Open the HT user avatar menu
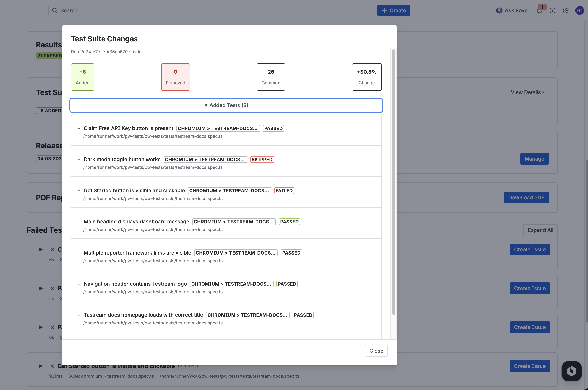 [x=579, y=10]
